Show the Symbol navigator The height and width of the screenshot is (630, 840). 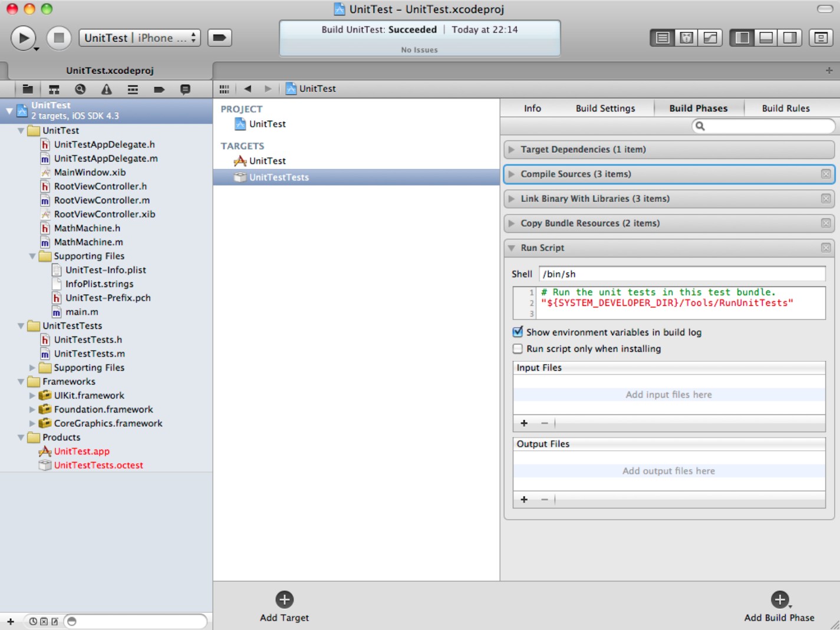pyautogui.click(x=54, y=89)
